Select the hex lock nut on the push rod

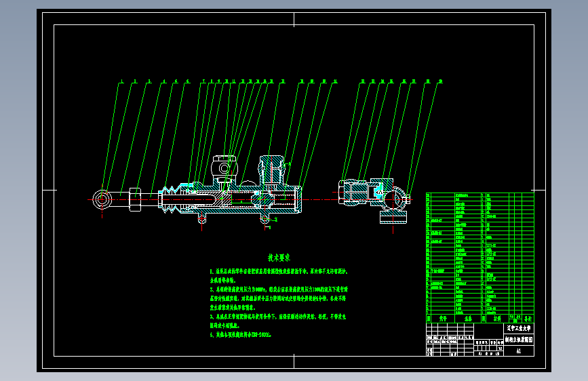[135, 199]
